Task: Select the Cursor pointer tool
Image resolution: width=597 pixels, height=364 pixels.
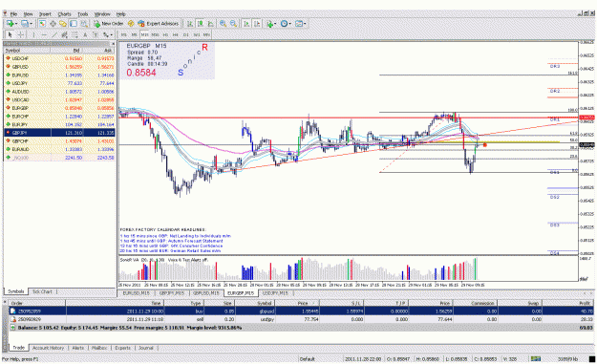Action: [10, 34]
